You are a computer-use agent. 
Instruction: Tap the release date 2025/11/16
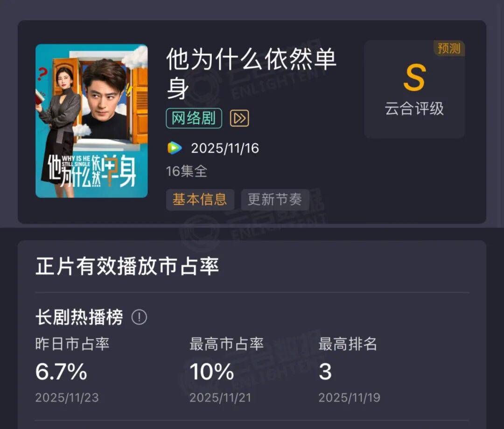pyautogui.click(x=225, y=148)
